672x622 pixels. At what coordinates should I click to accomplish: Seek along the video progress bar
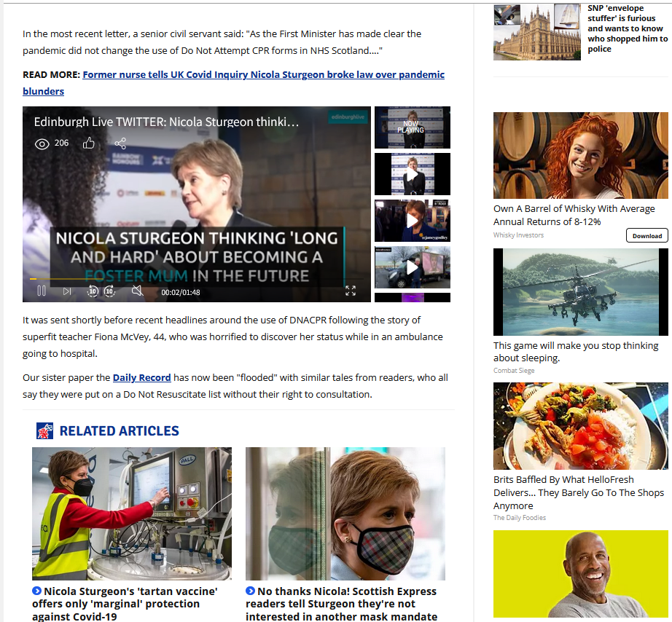pos(197,279)
